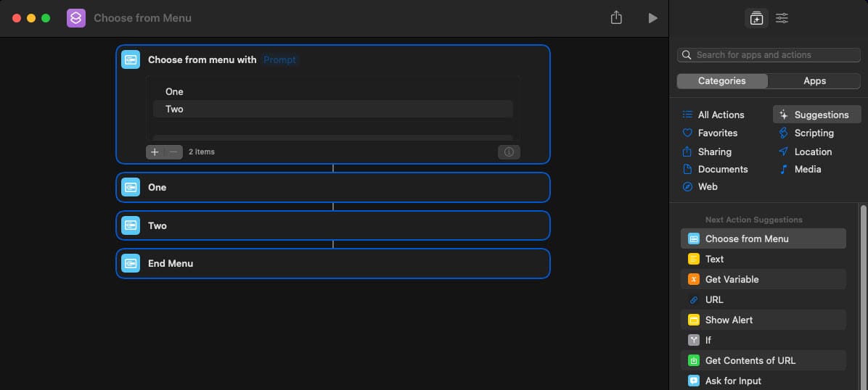This screenshot has width=868, height=390.
Task: Click the Prompt placeholder in the menu action
Action: click(x=279, y=59)
